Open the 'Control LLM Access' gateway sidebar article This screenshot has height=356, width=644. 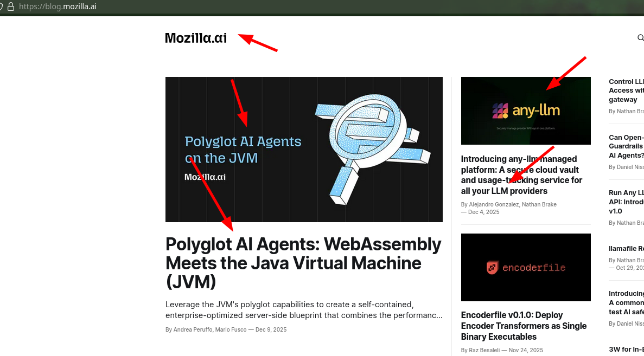coord(626,90)
